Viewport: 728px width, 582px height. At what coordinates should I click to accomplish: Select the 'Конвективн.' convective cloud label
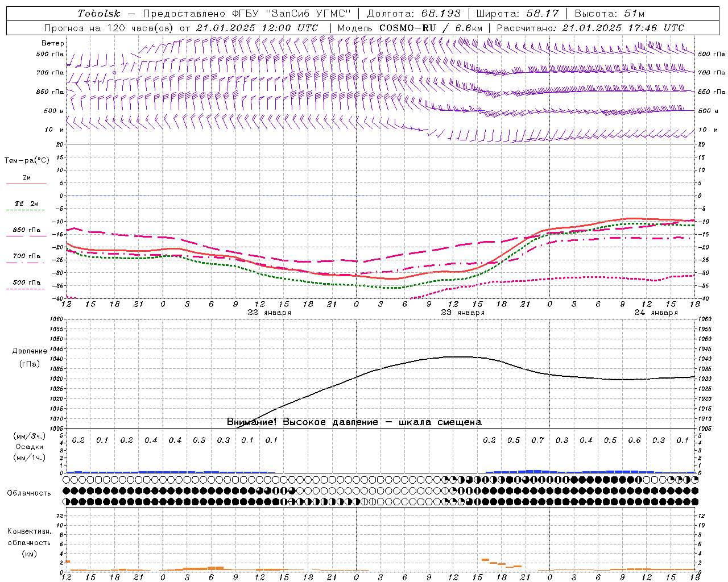pos(29,531)
